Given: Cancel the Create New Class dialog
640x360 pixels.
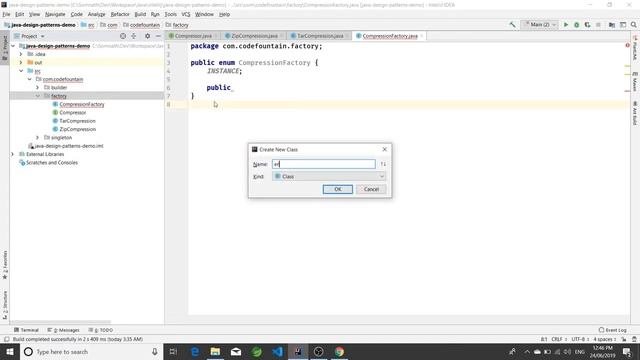Looking at the screenshot, I should click(371, 189).
